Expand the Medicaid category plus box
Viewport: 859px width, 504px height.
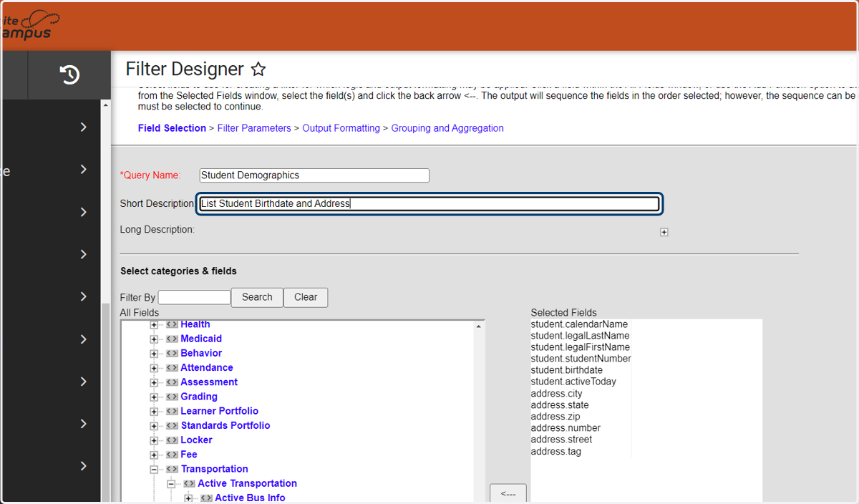[x=154, y=339]
